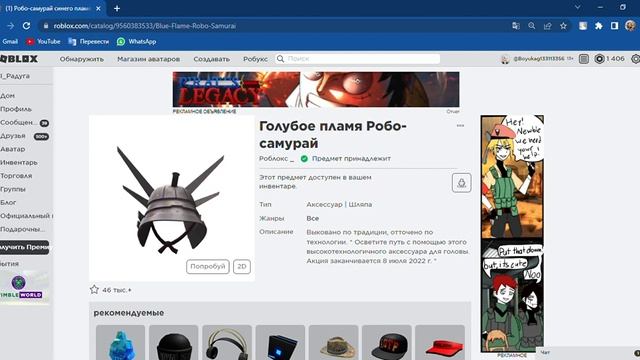Reload the page with the refresh icon
Image resolution: width=640 pixels, height=360 pixels.
coord(26,26)
